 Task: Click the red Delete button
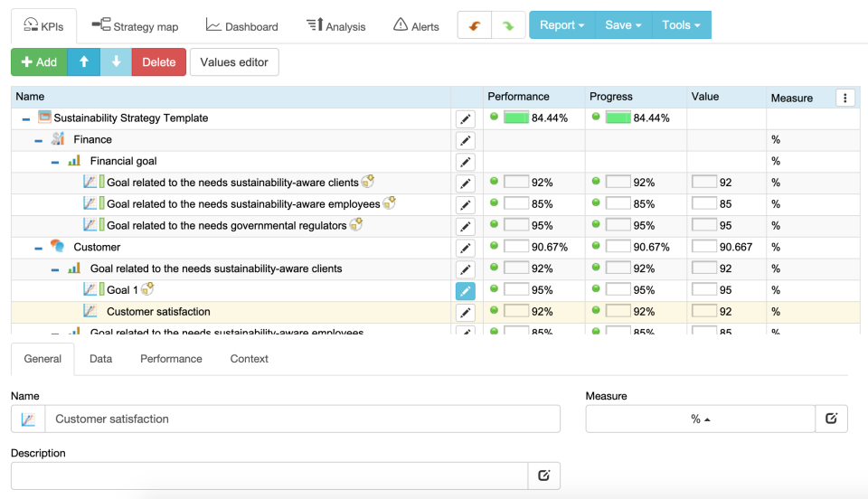[159, 62]
